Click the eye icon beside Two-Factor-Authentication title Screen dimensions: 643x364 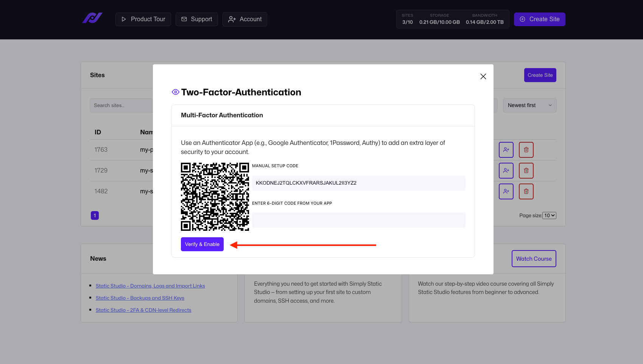pyautogui.click(x=176, y=92)
